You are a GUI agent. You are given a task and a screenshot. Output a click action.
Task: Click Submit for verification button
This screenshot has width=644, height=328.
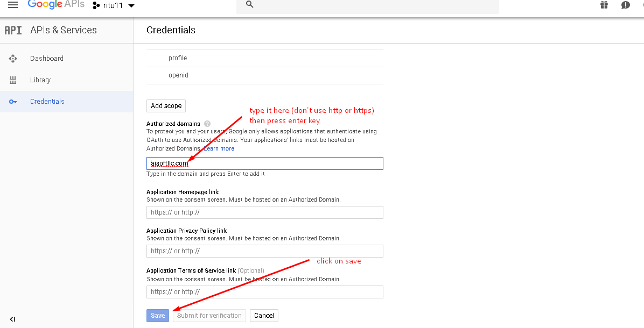click(209, 315)
